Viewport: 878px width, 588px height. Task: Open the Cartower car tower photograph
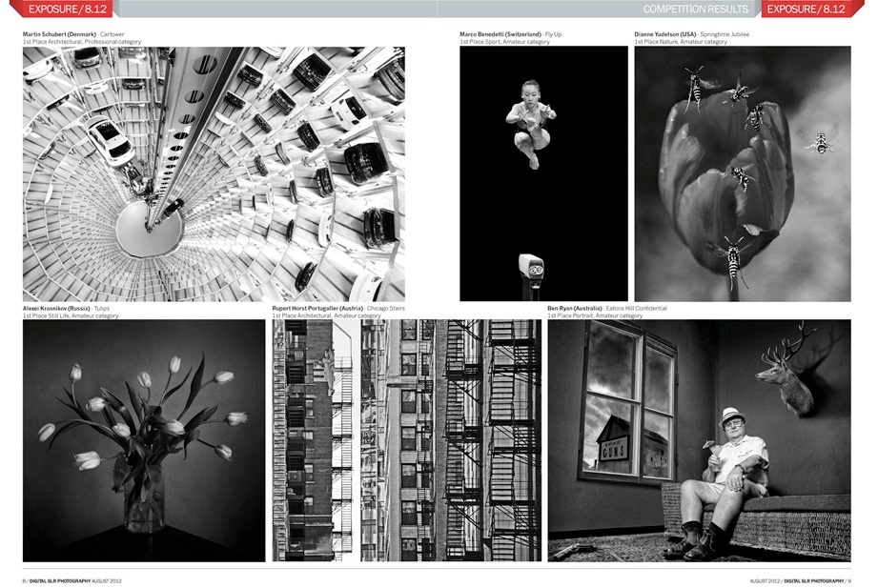(214, 174)
